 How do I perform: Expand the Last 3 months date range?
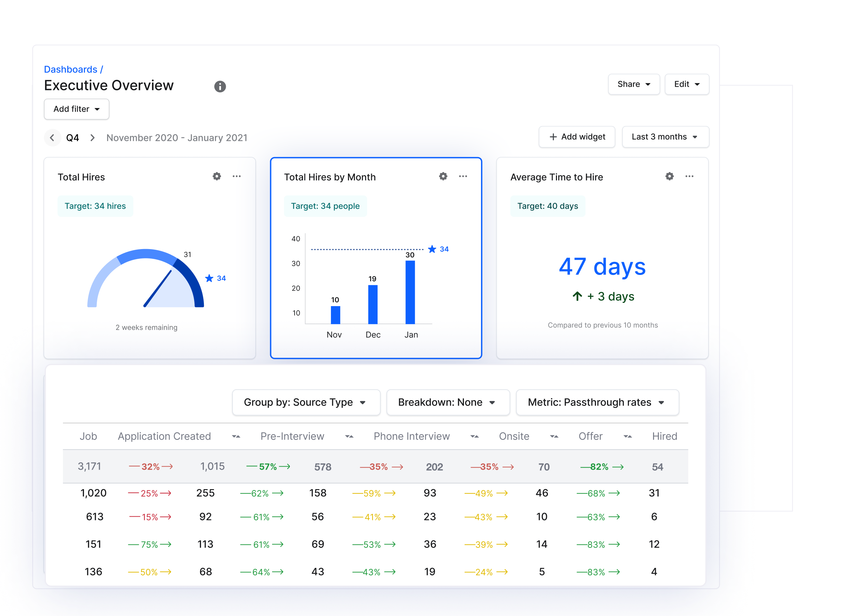click(x=665, y=137)
